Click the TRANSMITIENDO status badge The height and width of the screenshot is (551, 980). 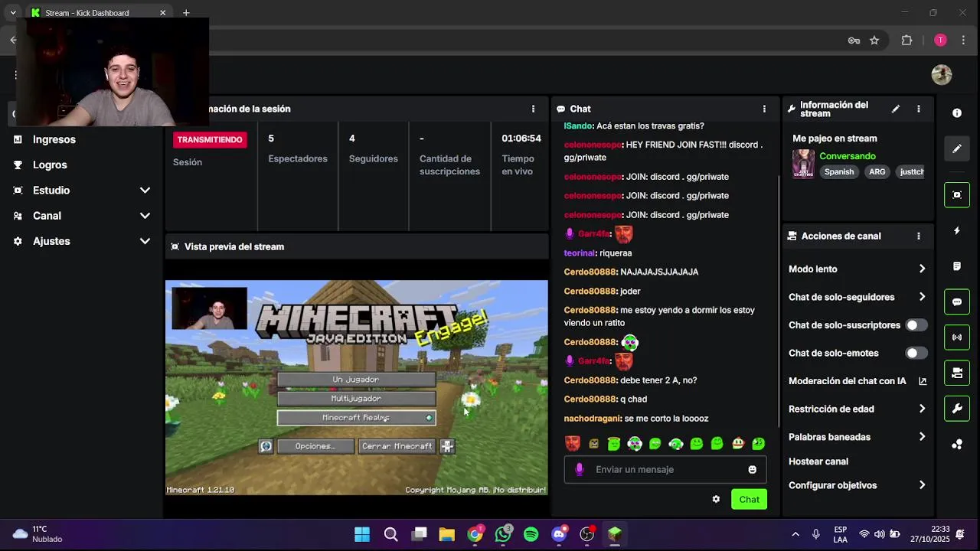[210, 139]
